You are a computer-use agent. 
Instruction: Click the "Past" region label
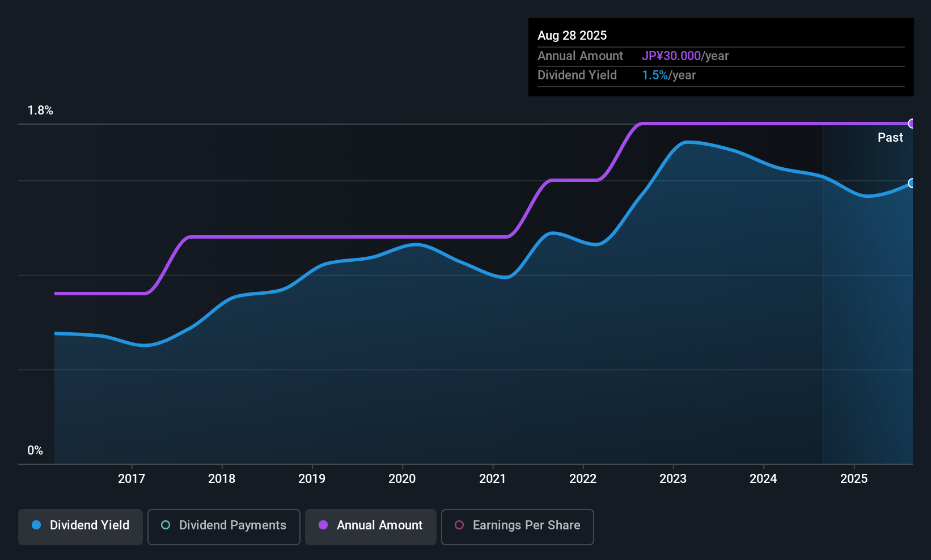(890, 138)
